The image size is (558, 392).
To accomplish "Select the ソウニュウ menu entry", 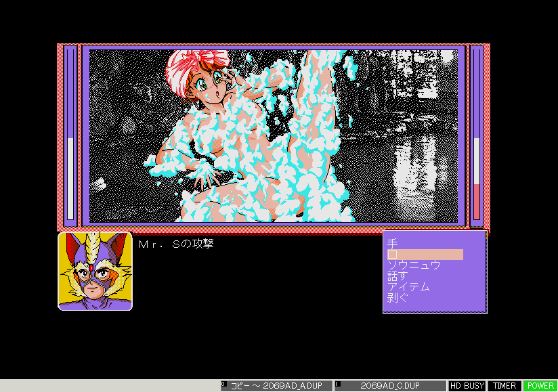I will click(414, 265).
